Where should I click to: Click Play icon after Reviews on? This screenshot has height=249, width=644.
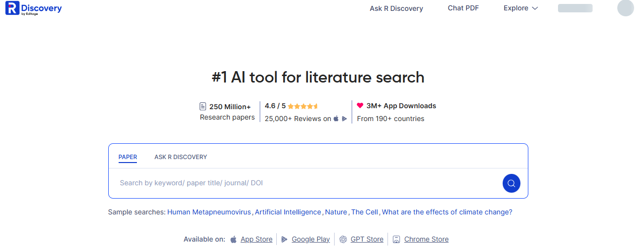click(x=344, y=119)
